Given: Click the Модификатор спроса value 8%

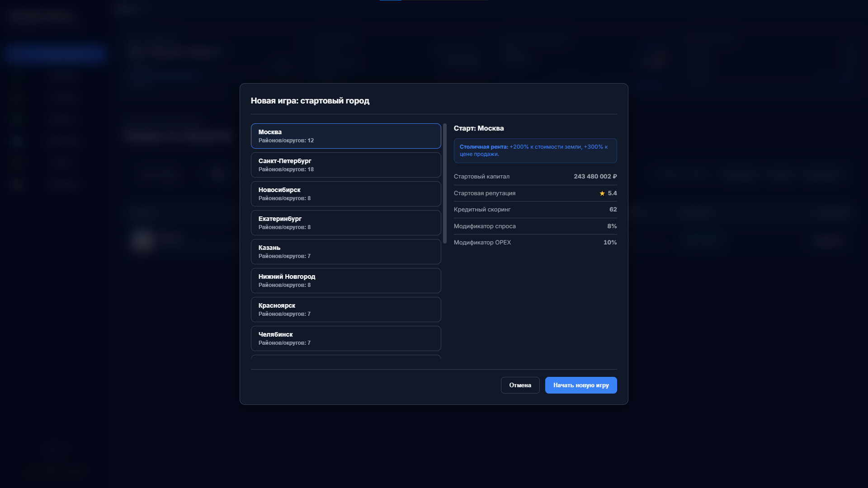Looking at the screenshot, I should click(x=612, y=226).
